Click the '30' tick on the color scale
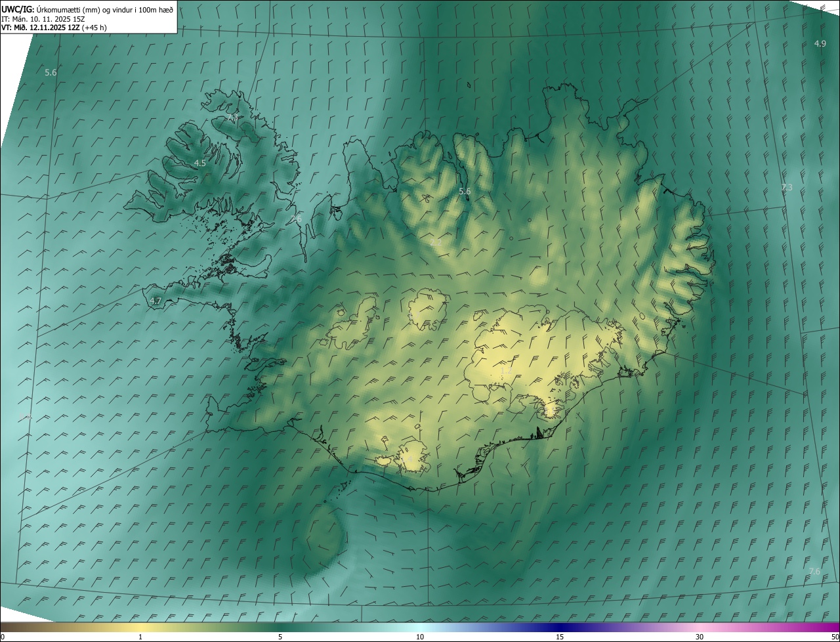840x642 pixels. (x=700, y=637)
